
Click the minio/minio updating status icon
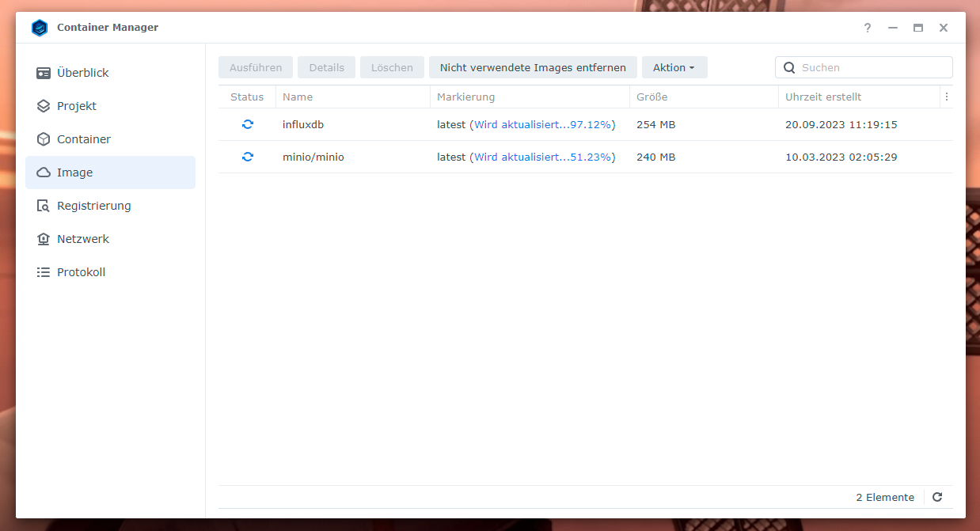(248, 157)
